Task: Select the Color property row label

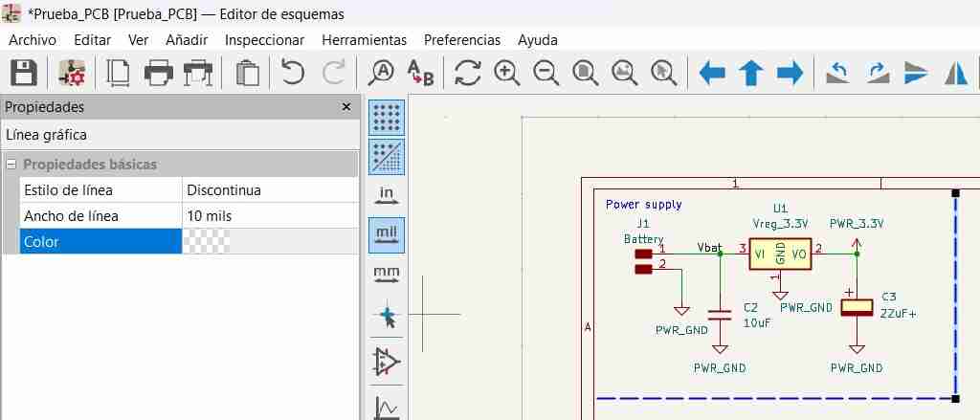Action: [100, 241]
